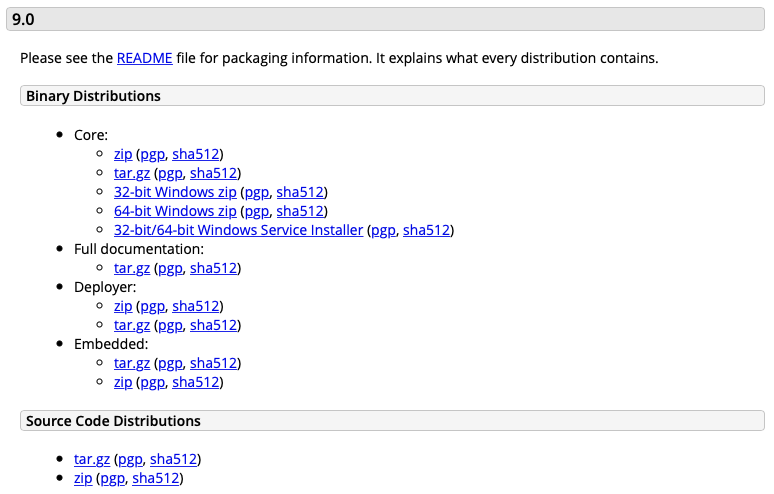Open pgp signature for source zip
The width and height of the screenshot is (774, 494).
[x=113, y=478]
